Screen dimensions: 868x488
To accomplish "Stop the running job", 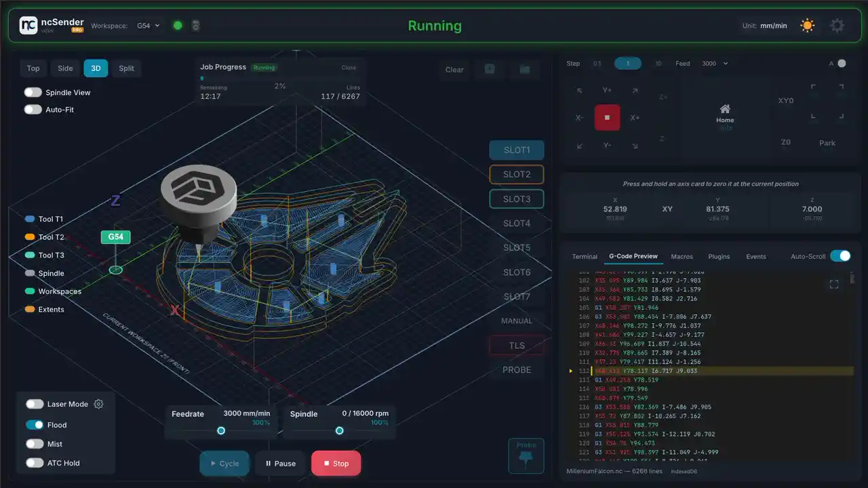I will coord(336,464).
